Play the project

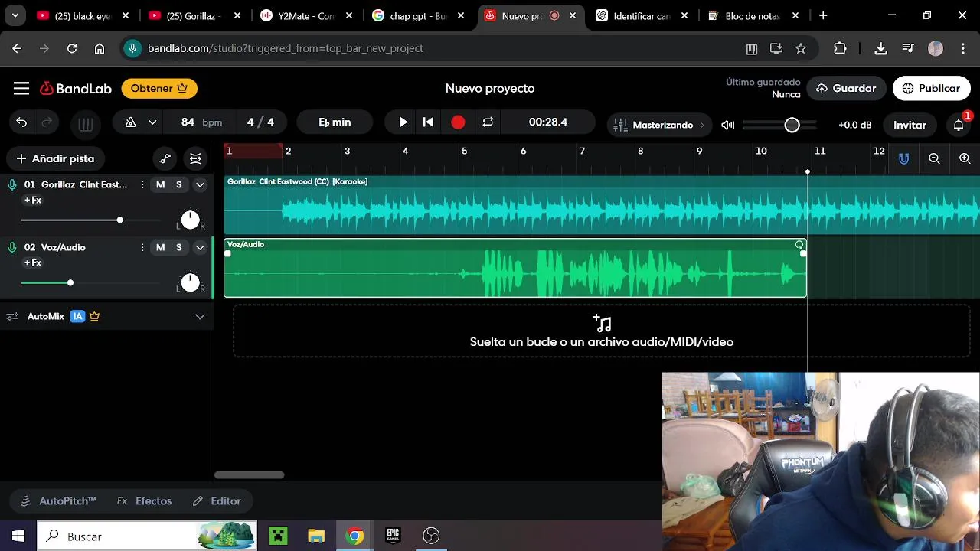(x=403, y=122)
